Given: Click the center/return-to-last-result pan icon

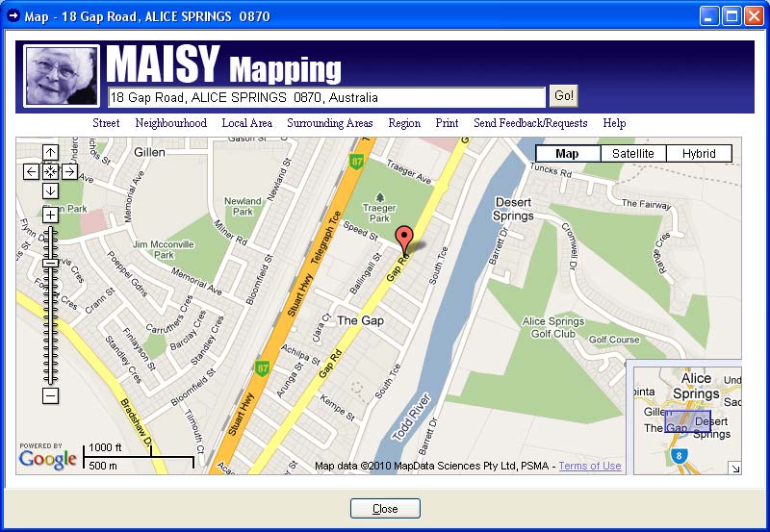Looking at the screenshot, I should [50, 172].
